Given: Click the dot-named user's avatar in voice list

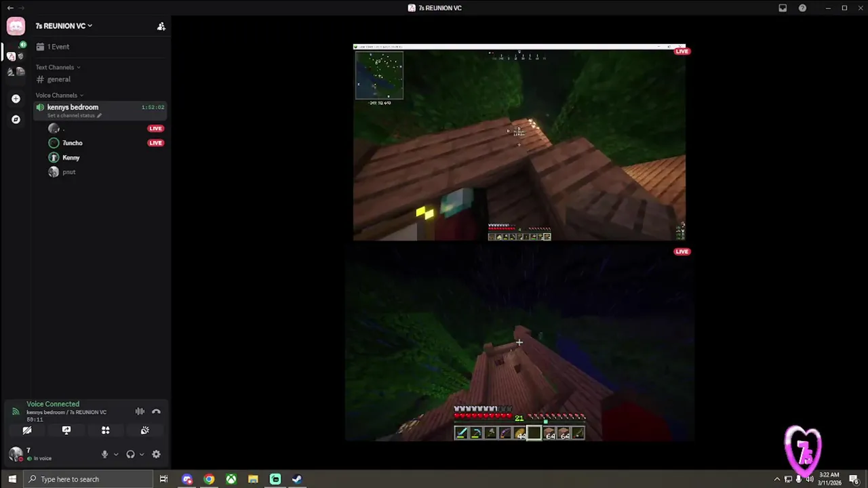Looking at the screenshot, I should point(54,128).
